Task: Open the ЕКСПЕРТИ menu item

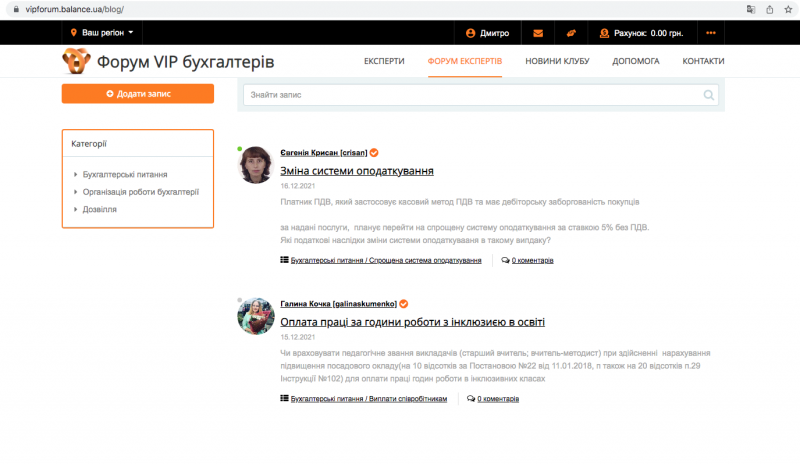Action: pos(384,61)
